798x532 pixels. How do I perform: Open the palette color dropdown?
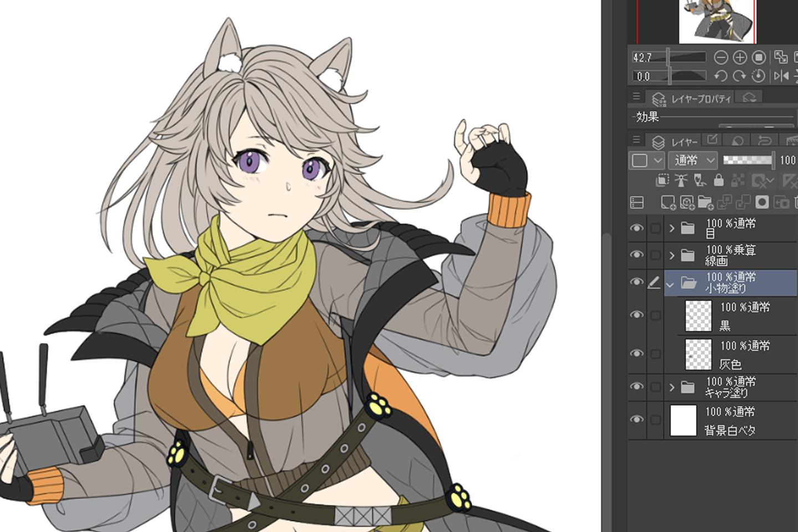[646, 161]
